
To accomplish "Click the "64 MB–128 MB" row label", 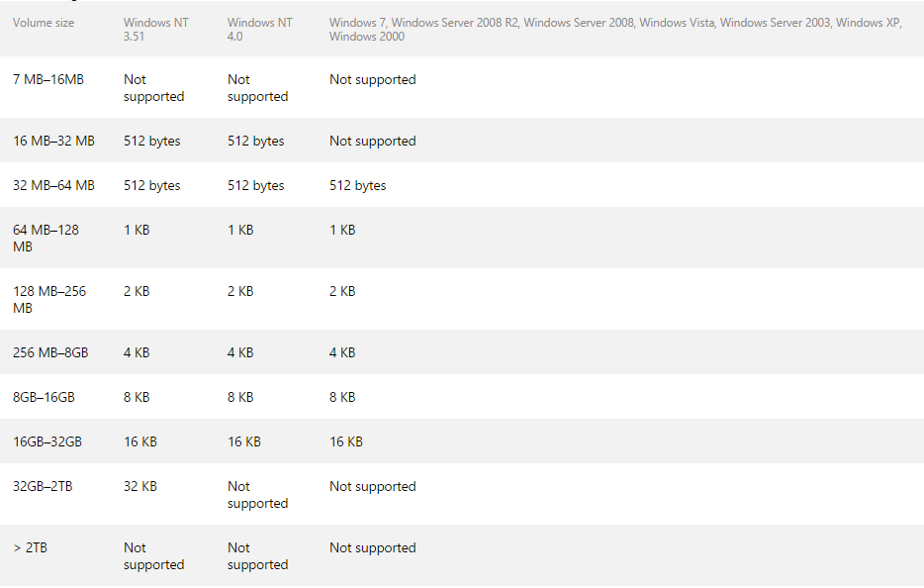I will [x=46, y=238].
